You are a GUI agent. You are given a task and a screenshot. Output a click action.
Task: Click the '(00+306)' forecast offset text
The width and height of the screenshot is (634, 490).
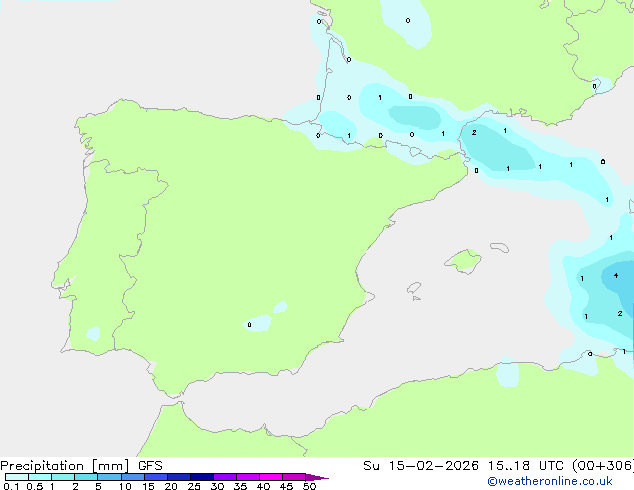pos(603,466)
